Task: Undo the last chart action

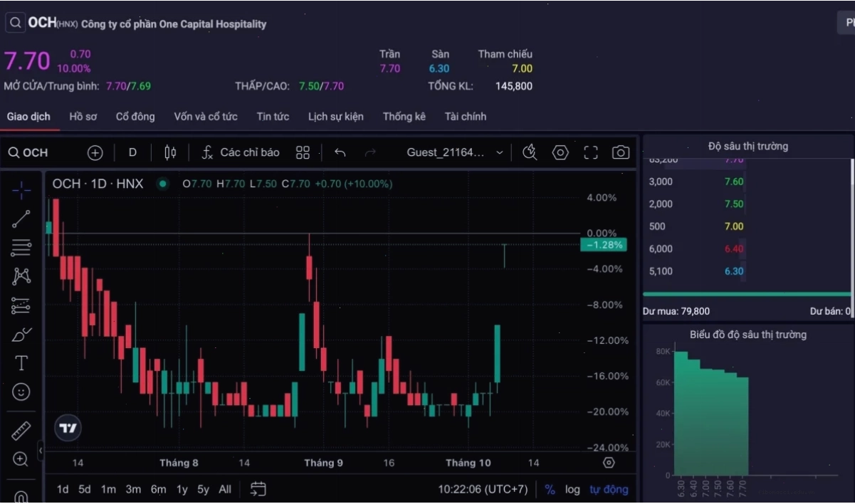Action: click(340, 152)
